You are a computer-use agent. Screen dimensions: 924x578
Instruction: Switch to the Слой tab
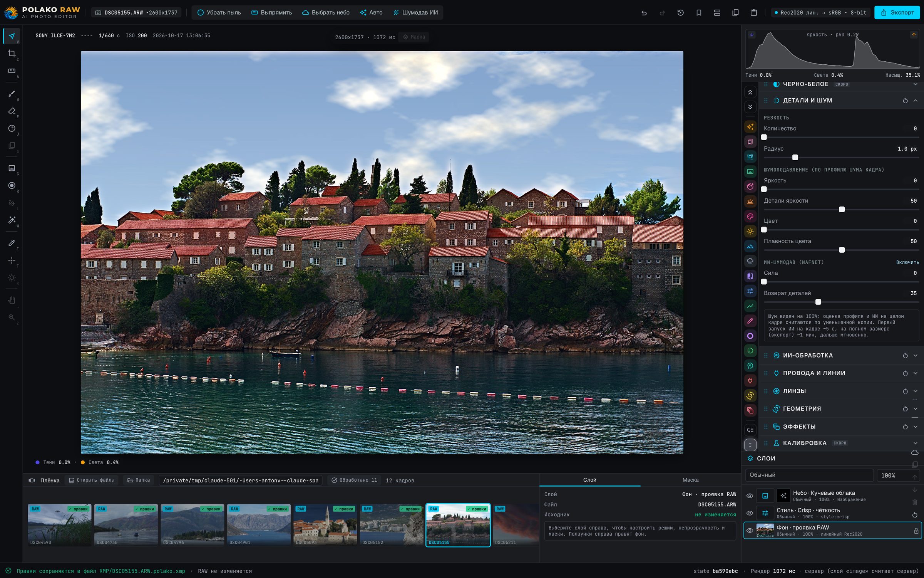589,480
